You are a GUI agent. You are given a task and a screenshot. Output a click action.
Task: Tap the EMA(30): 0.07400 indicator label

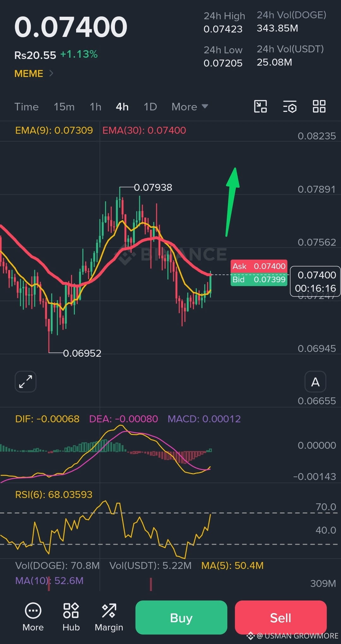[x=144, y=130]
